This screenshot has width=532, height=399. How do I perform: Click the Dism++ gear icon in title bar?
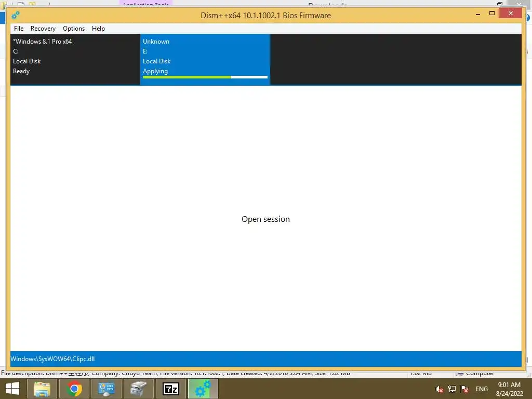click(x=15, y=15)
